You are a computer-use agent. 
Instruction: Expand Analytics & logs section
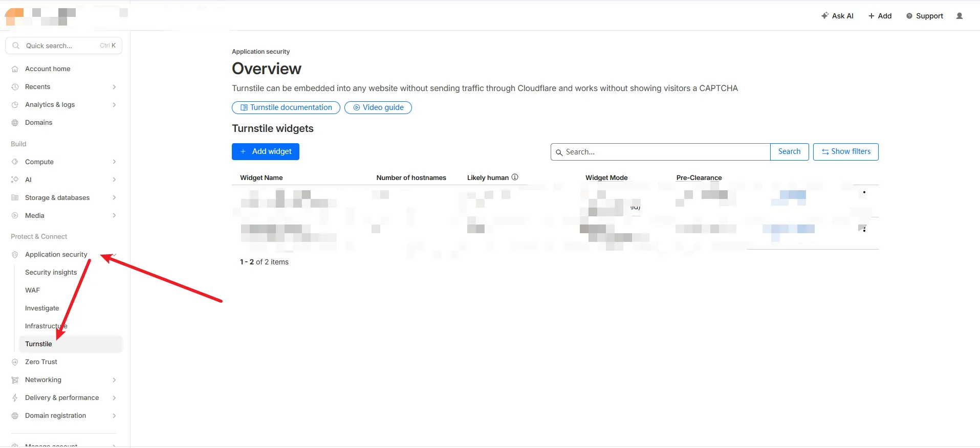pos(114,105)
